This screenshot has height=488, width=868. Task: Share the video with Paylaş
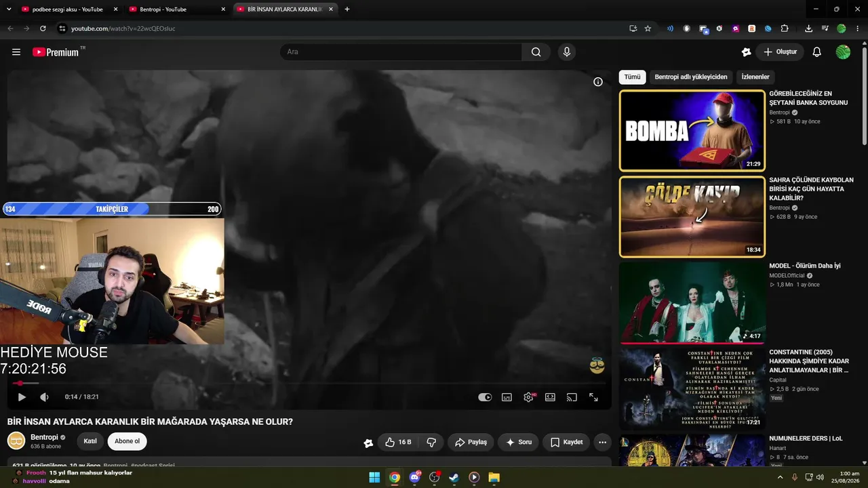tap(471, 442)
